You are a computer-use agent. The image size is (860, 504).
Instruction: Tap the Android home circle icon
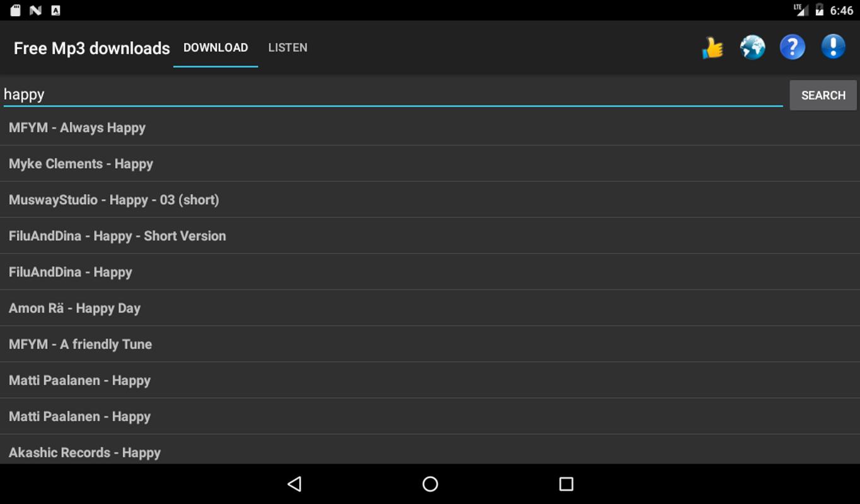pyautogui.click(x=430, y=484)
